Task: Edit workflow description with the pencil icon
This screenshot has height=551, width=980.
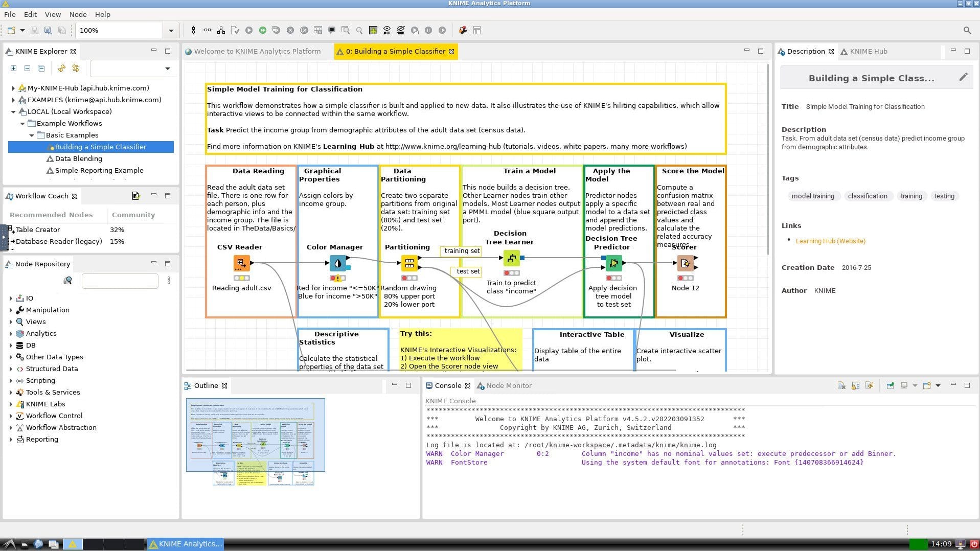Action: [x=964, y=77]
